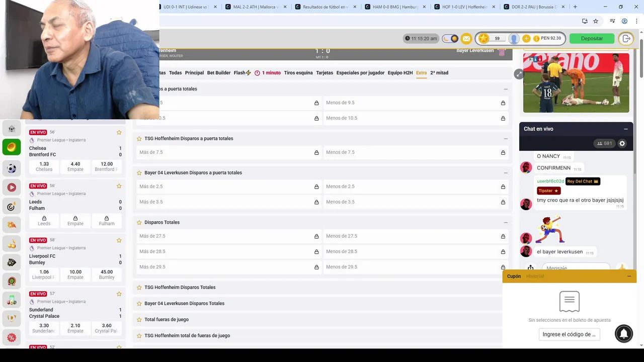644x362 pixels.
Task: Switch to Especiales por jugador tab
Action: click(x=360, y=73)
